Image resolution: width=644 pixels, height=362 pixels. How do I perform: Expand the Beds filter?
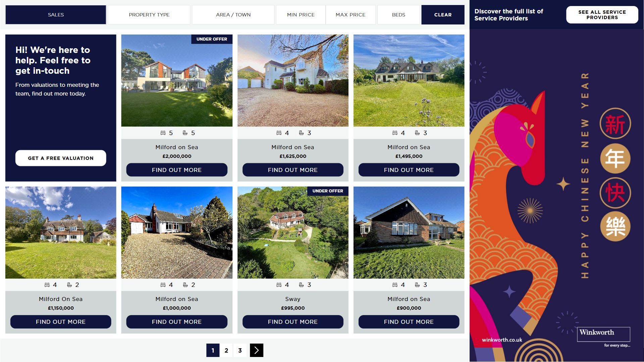pyautogui.click(x=398, y=15)
